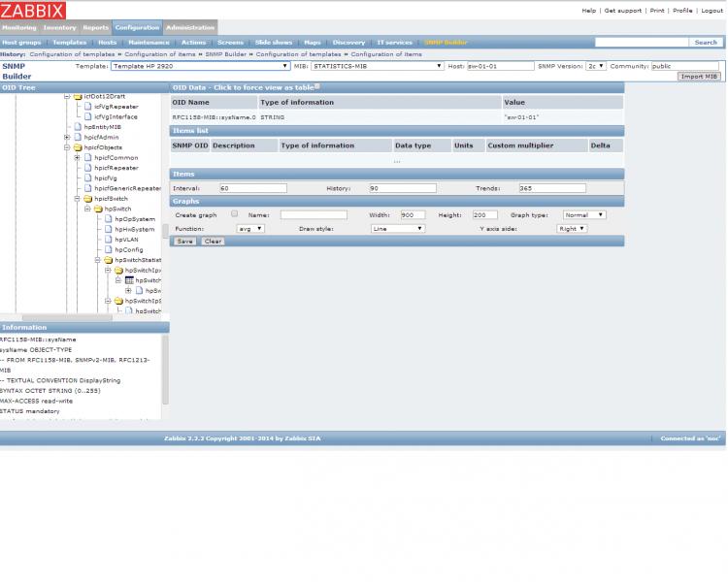This screenshot has width=728, height=582.
Task: Click the ZABBIX logo
Action: (x=33, y=11)
